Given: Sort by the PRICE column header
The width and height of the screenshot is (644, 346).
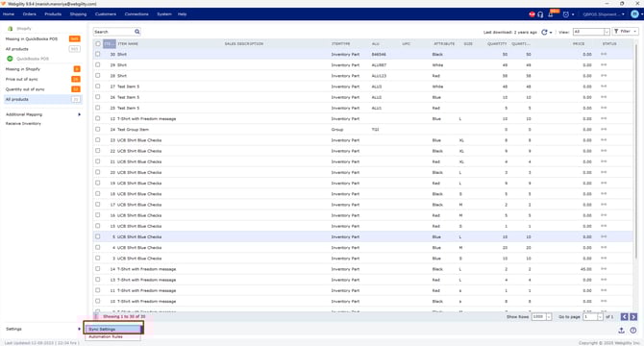Looking at the screenshot, I should pyautogui.click(x=579, y=44).
